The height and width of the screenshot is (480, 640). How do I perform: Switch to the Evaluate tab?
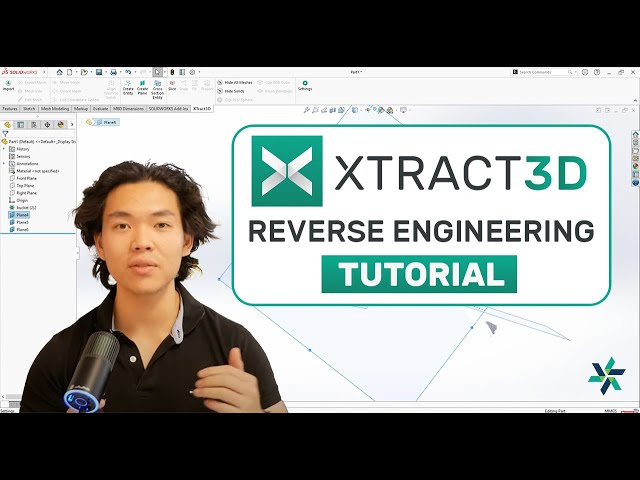tap(100, 109)
